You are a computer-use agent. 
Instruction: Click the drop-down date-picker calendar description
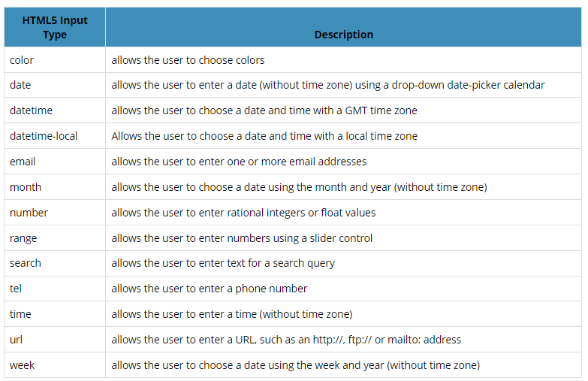[x=328, y=85]
